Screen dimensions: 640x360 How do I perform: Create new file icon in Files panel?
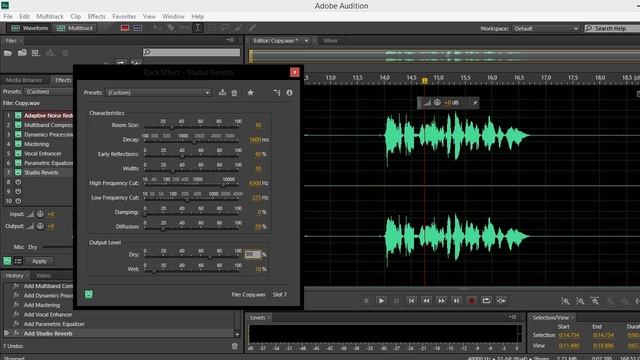pos(36,53)
